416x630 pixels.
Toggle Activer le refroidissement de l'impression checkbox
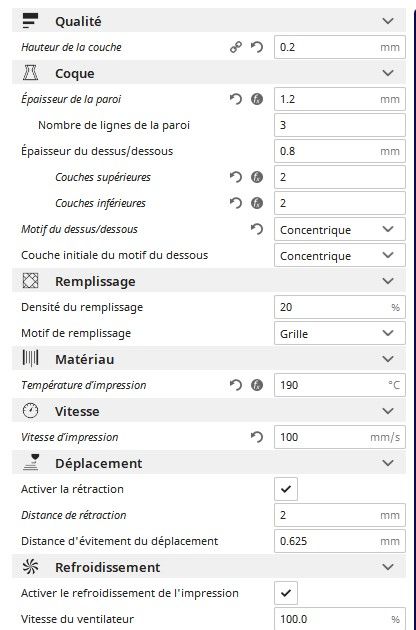(286, 593)
